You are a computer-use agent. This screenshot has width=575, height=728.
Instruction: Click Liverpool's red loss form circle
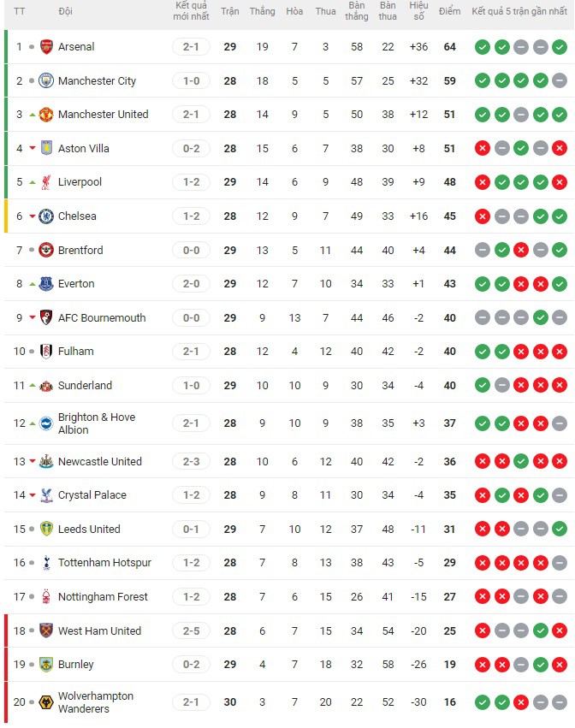482,182
